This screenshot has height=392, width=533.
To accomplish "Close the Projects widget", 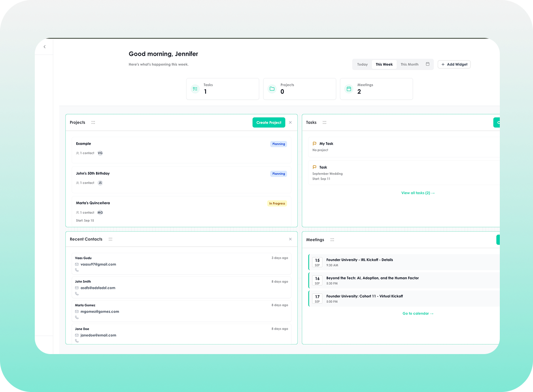I will point(290,122).
